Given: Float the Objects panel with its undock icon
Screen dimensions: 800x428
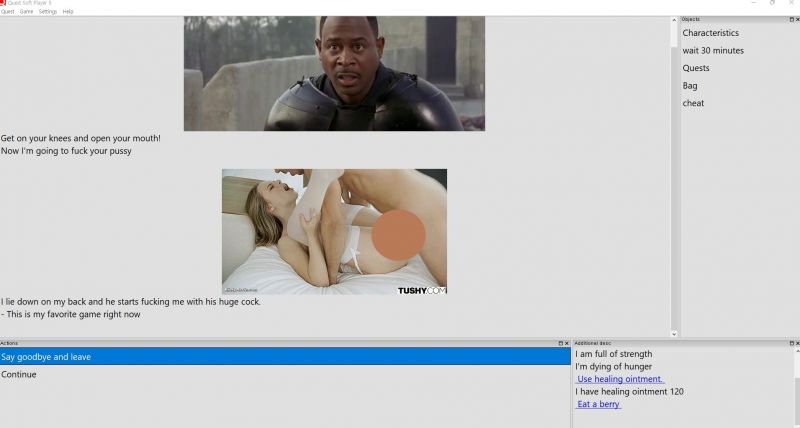Looking at the screenshot, I should pyautogui.click(x=791, y=19).
